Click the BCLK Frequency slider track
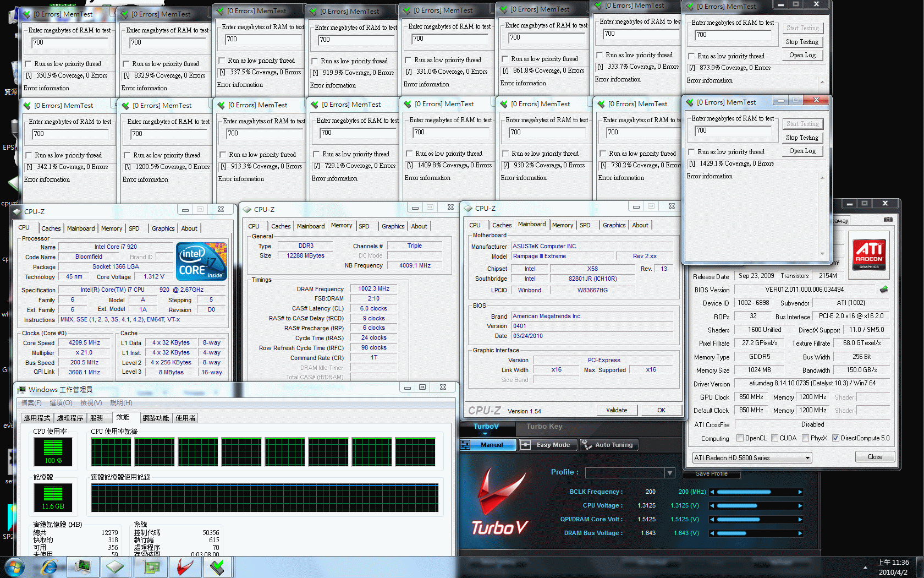 756,492
